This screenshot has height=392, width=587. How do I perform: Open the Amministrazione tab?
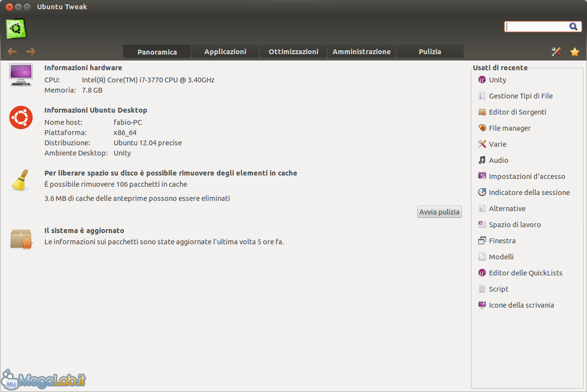click(362, 52)
